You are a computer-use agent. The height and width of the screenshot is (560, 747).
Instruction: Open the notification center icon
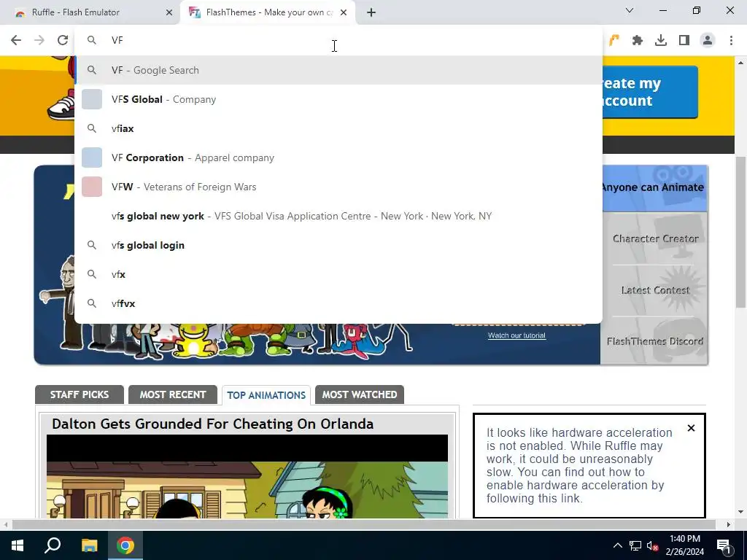coord(724,545)
